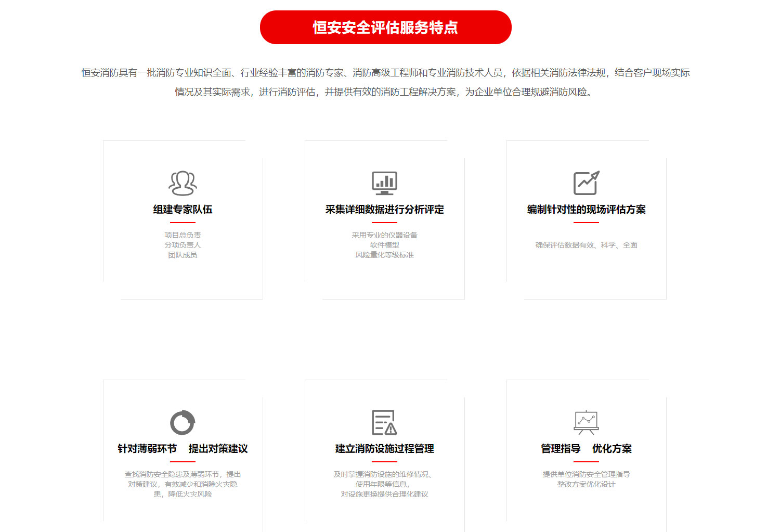The image size is (780, 532).
Task: Click the 风险量化等级标准 text
Action: [385, 255]
